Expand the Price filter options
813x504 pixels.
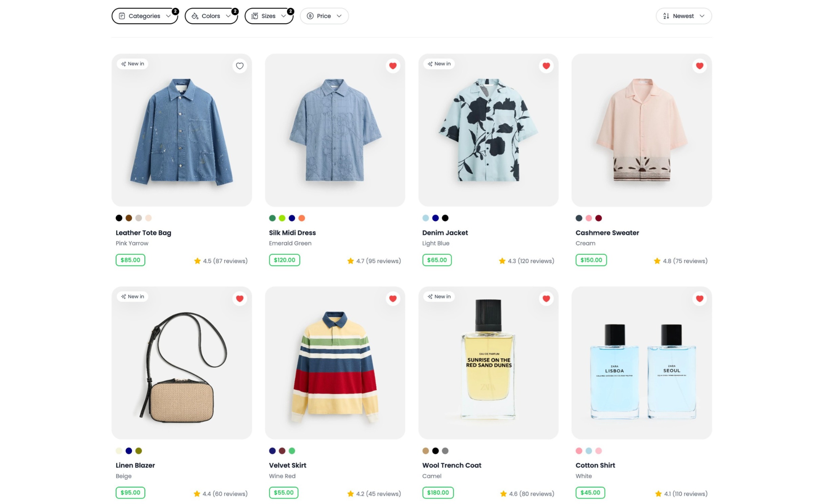tap(324, 16)
